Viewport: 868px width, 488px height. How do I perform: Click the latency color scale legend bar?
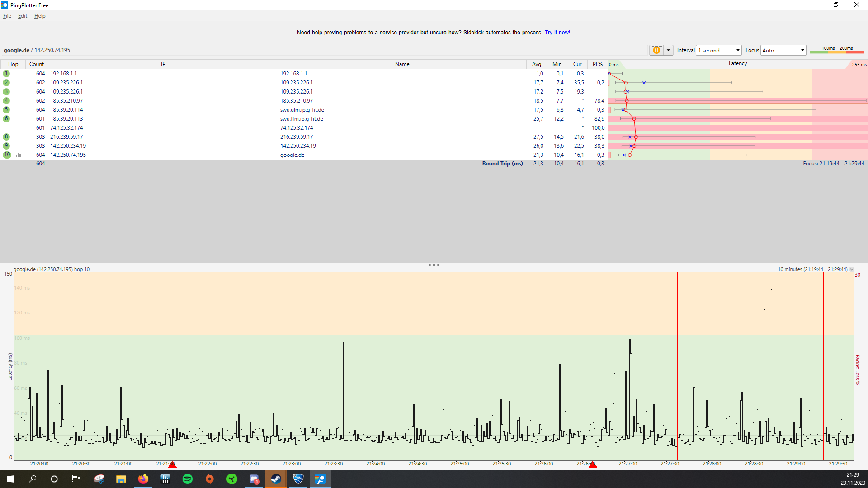click(837, 52)
